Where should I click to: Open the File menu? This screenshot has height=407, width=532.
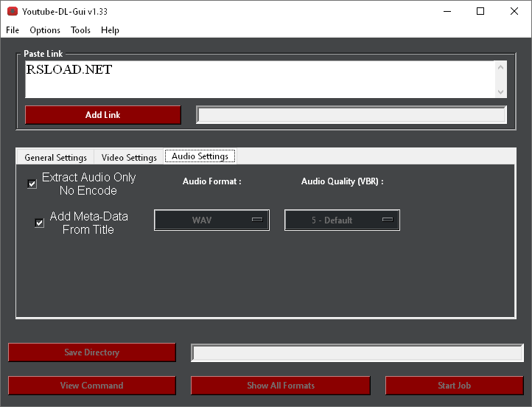click(13, 30)
